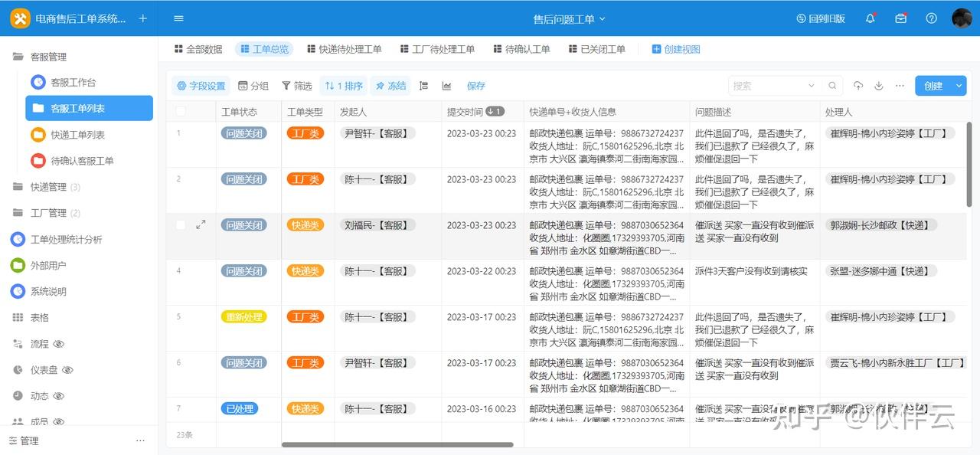Screen dimensions: 980x455
Task: Click the plus icon beside 电商售后工单系统
Action: click(x=142, y=18)
